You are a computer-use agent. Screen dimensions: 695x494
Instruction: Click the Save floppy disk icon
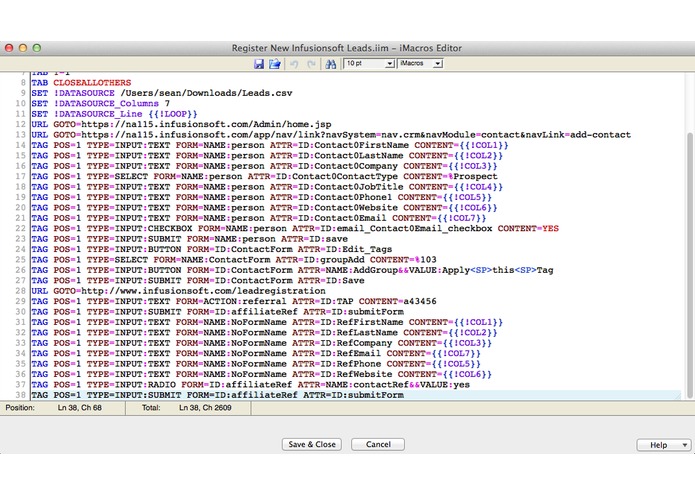259,64
